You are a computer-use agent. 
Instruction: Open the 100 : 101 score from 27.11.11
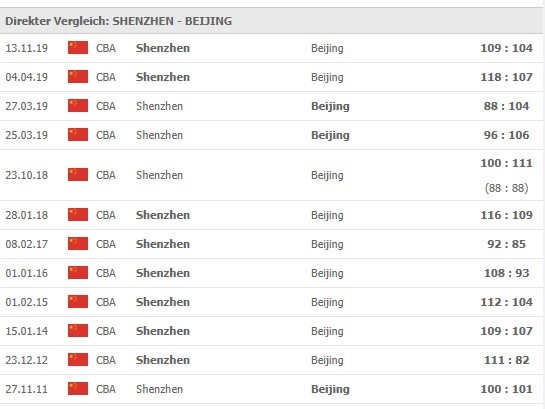pos(506,389)
